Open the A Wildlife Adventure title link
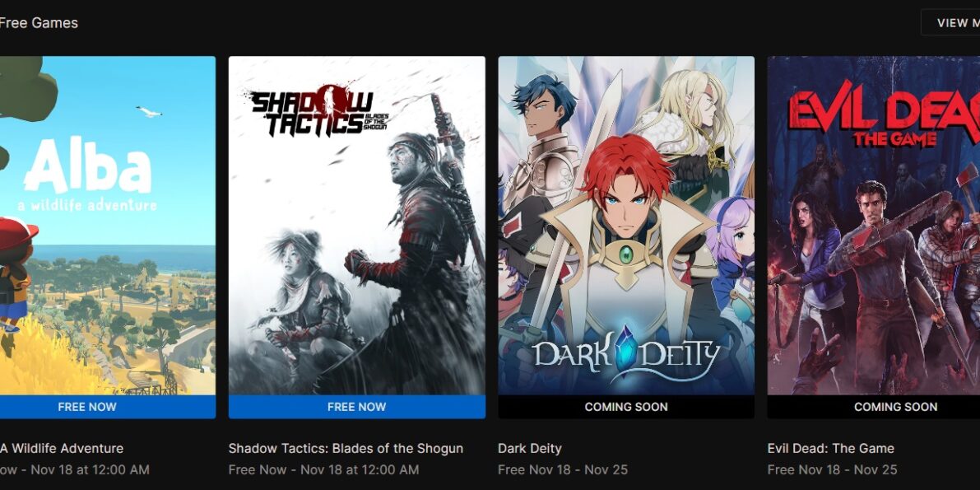This screenshot has width=980, height=490. click(61, 448)
